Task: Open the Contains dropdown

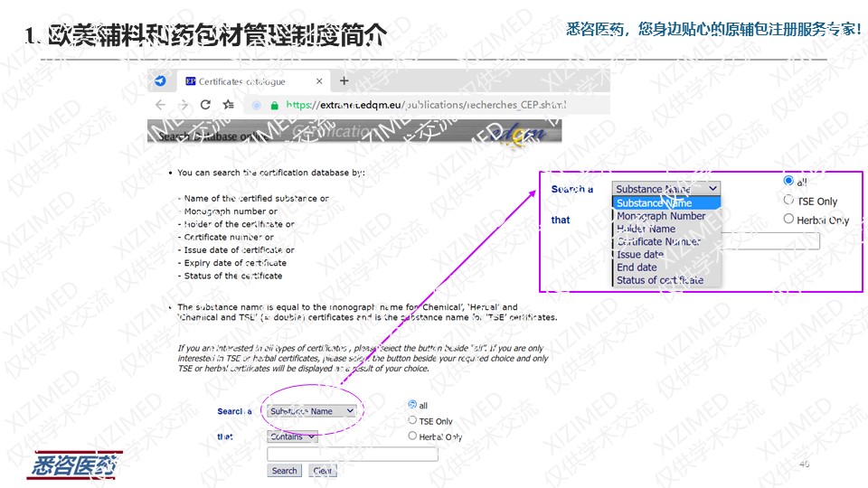Action: pyautogui.click(x=292, y=436)
